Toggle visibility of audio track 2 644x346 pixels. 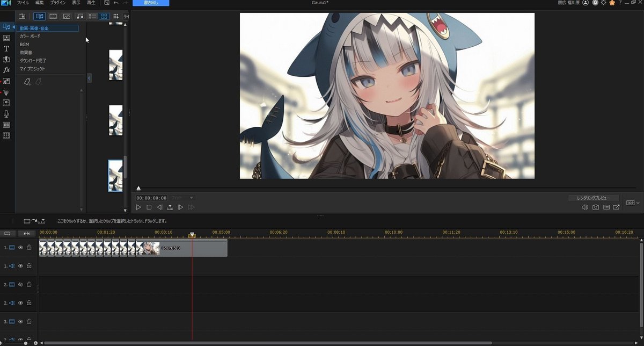coord(20,303)
